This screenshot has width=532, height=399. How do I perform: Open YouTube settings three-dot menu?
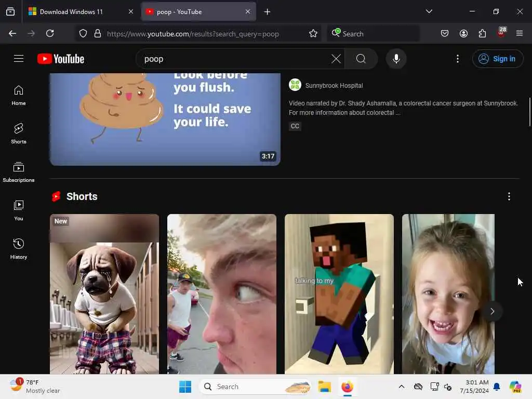click(458, 59)
